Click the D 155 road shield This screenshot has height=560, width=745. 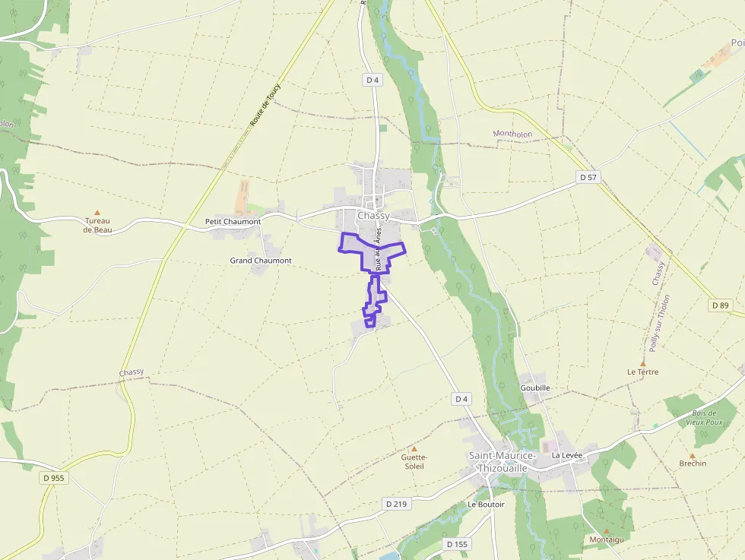(x=457, y=544)
